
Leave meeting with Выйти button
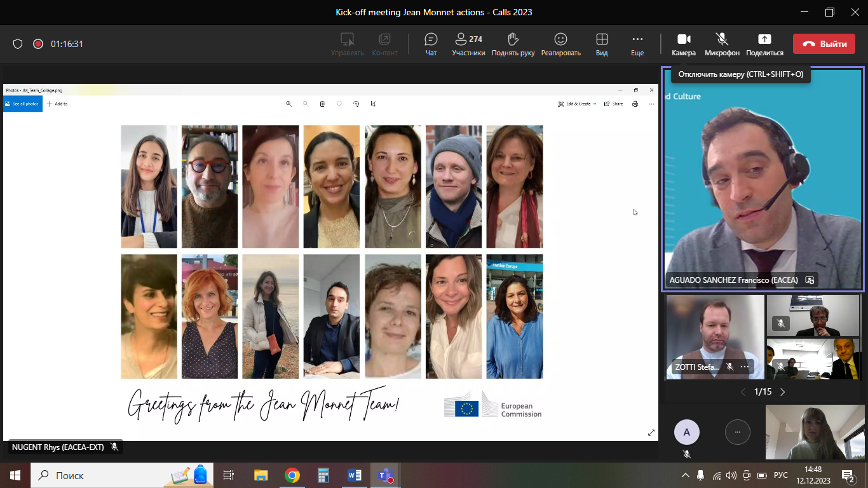tap(824, 44)
